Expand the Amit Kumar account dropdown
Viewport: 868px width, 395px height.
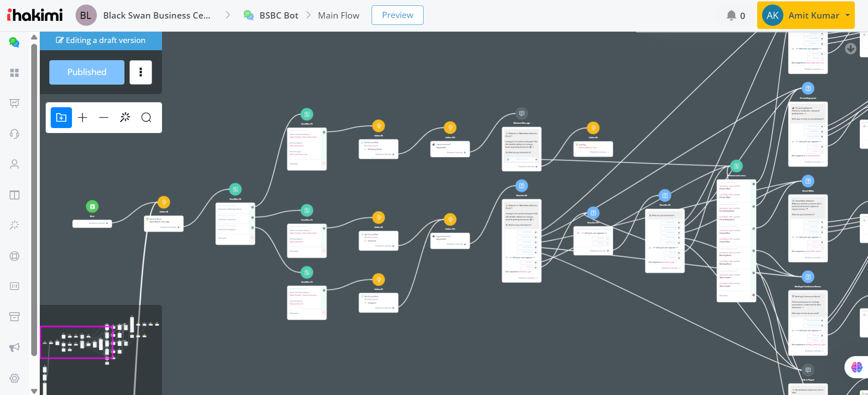pyautogui.click(x=806, y=15)
